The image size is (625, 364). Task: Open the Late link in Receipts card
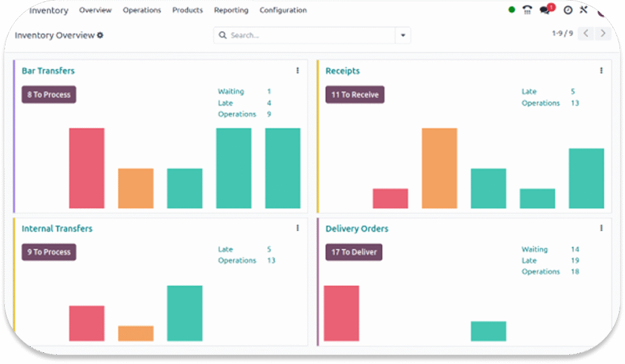pyautogui.click(x=529, y=91)
